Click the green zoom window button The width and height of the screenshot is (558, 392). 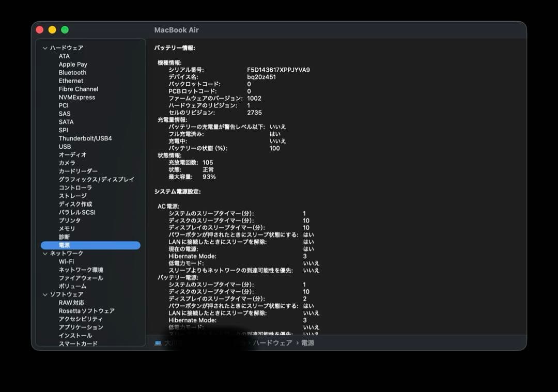(x=65, y=30)
